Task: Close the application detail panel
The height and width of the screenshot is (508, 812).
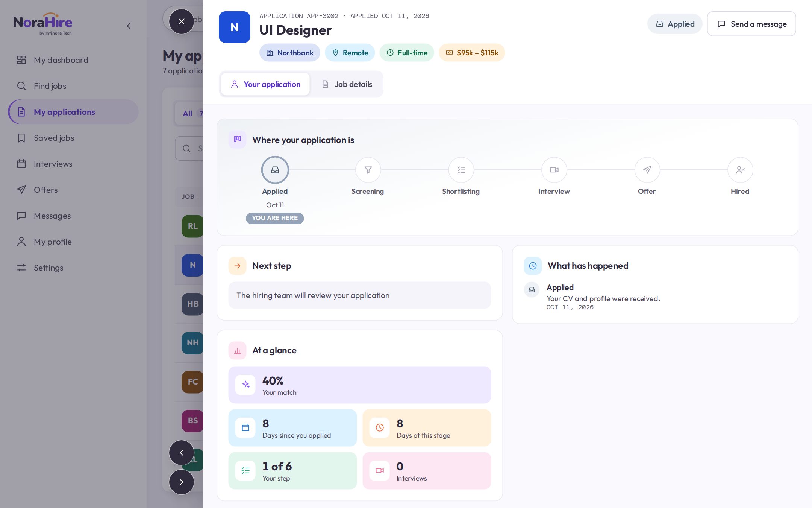Action: pos(181,21)
